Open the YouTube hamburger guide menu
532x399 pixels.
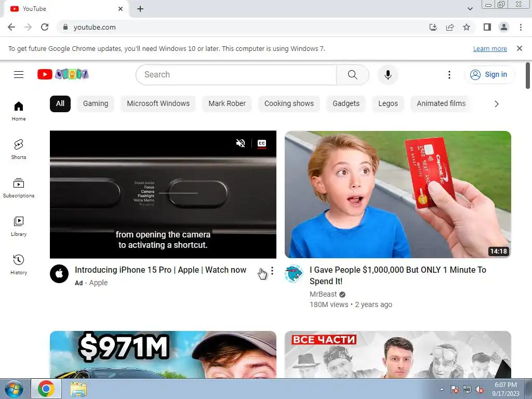(19, 74)
